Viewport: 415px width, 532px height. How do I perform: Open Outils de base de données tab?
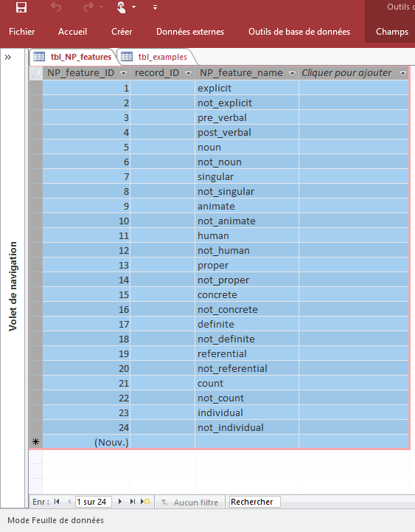[299, 32]
